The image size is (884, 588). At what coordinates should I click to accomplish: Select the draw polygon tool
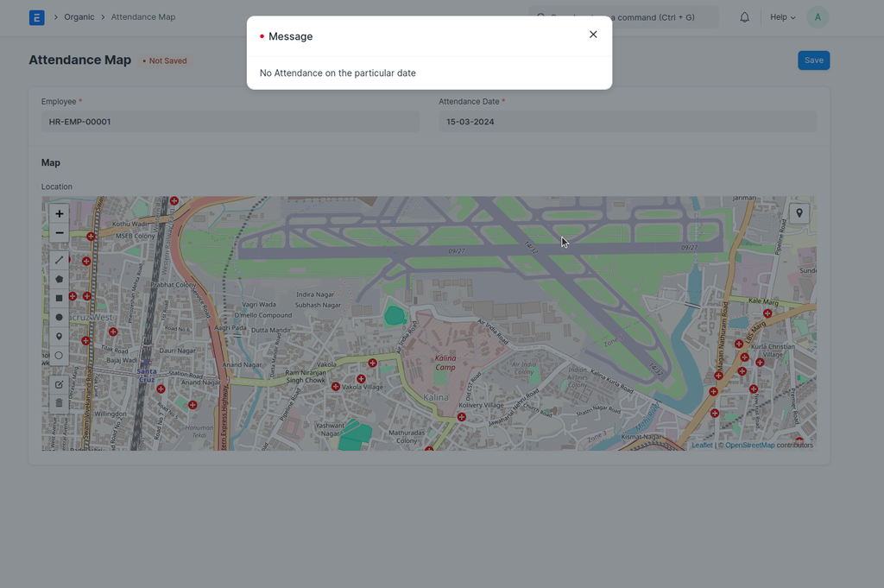pos(59,279)
